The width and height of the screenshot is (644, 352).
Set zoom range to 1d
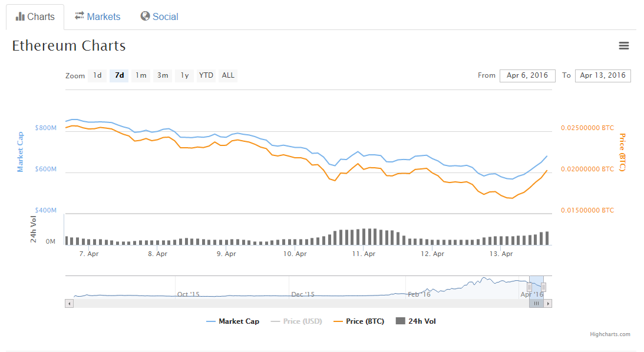97,75
